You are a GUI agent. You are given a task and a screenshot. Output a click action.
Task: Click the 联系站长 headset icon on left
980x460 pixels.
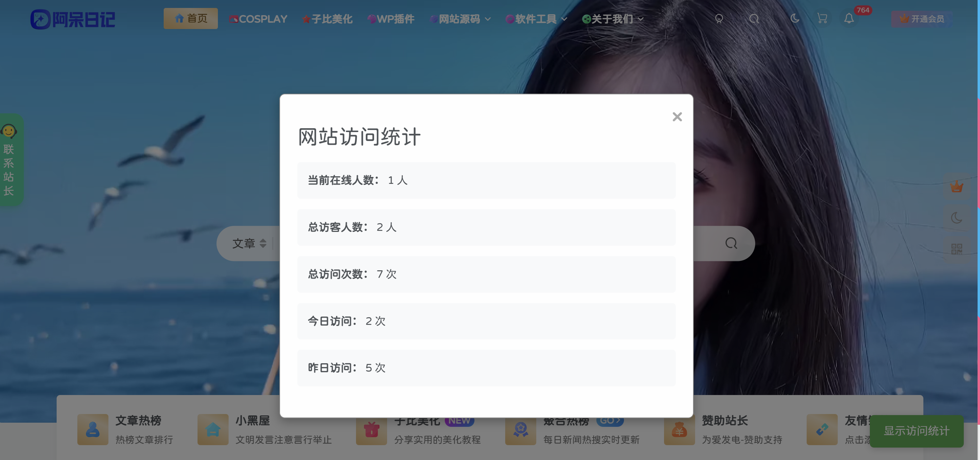click(9, 131)
